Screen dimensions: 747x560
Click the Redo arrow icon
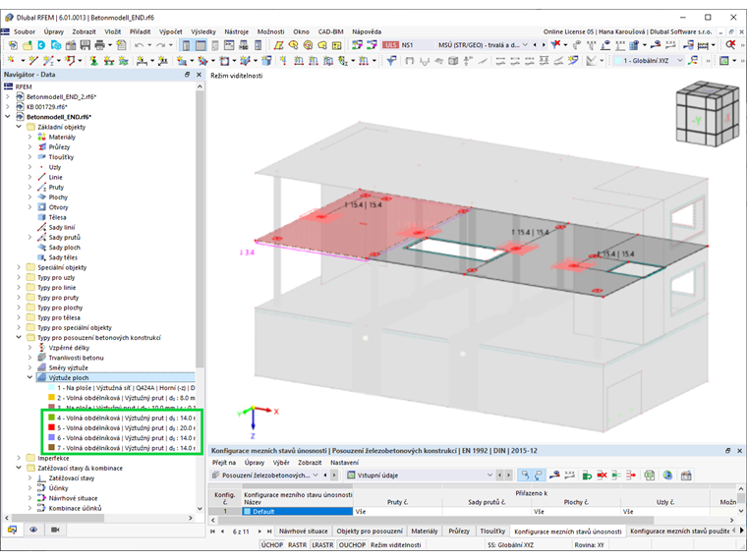tap(160, 45)
